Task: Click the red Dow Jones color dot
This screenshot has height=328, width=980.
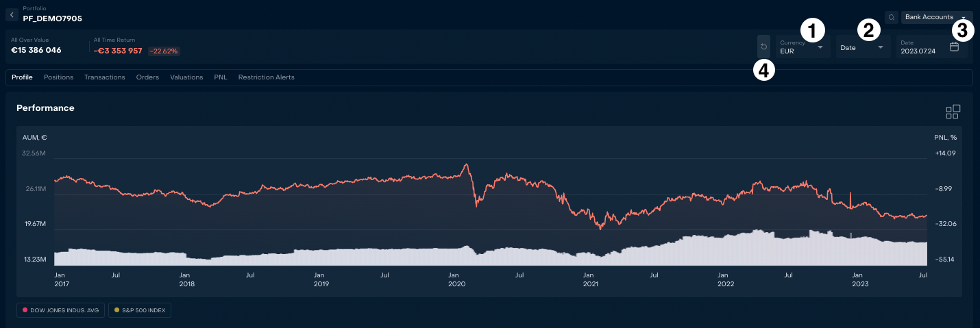Action: [x=25, y=310]
